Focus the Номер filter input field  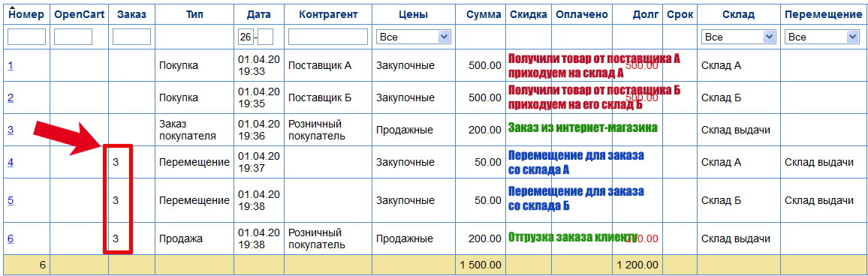26,37
